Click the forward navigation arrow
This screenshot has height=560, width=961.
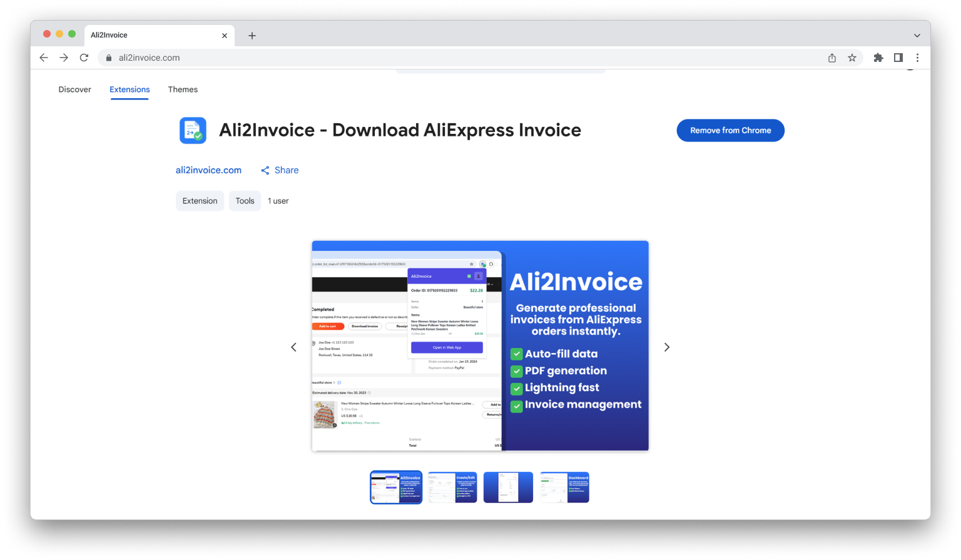click(64, 57)
